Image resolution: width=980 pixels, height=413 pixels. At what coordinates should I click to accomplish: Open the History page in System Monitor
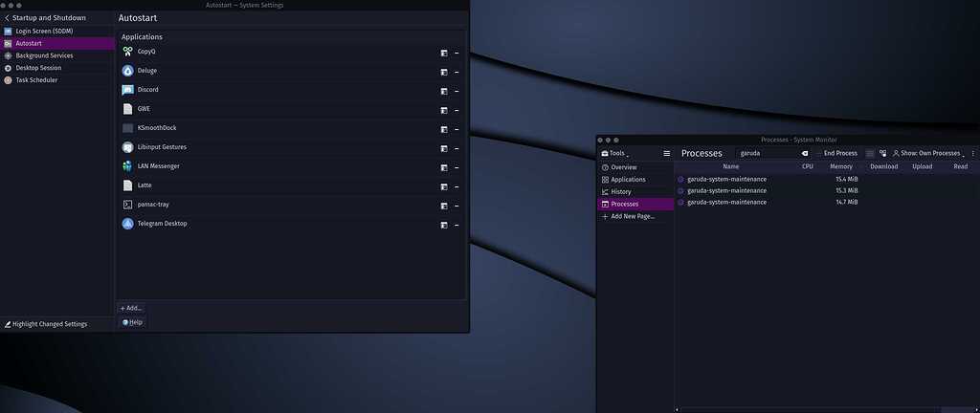click(x=620, y=192)
